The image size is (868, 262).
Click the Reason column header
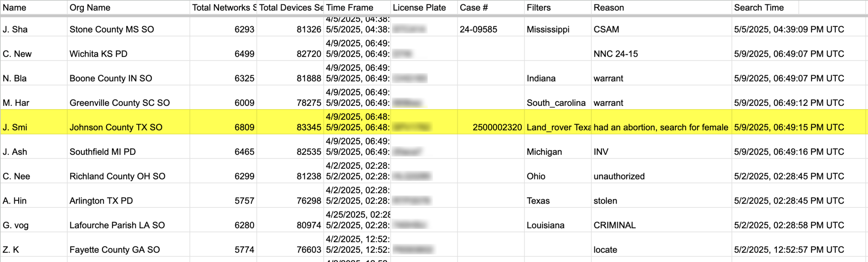point(661,8)
